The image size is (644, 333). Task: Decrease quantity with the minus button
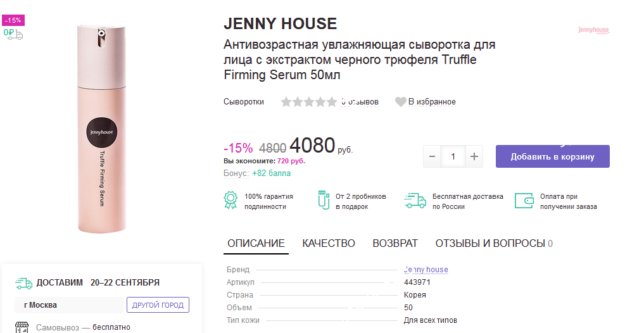point(432,156)
